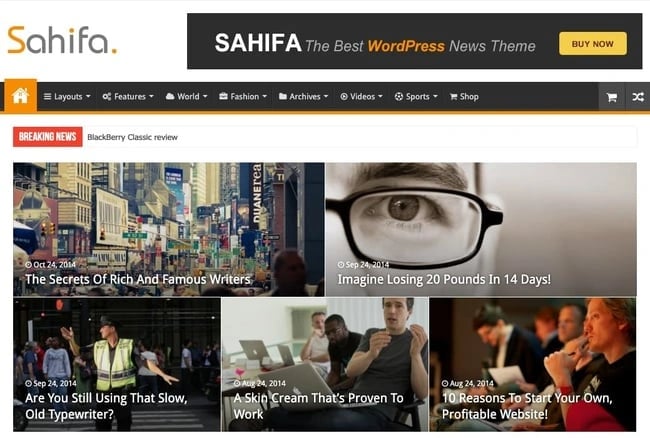650x438 pixels.
Task: Expand the Layouts dropdown menu
Action: [67, 97]
